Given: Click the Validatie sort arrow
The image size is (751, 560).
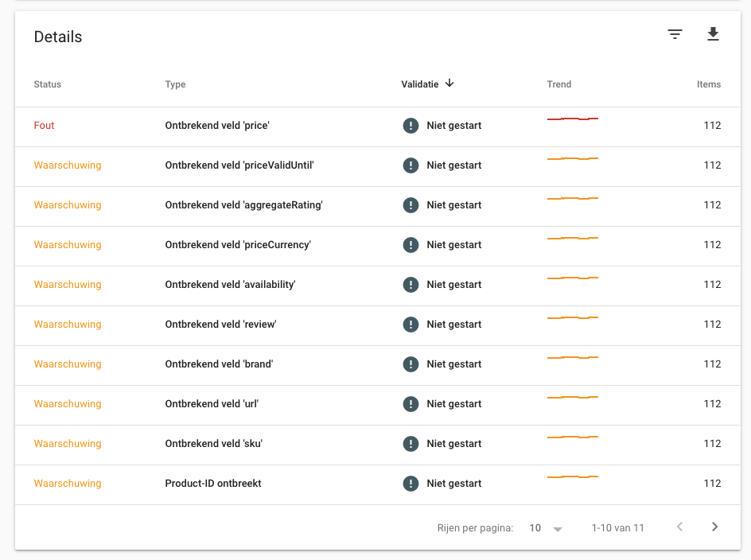Looking at the screenshot, I should point(449,84).
